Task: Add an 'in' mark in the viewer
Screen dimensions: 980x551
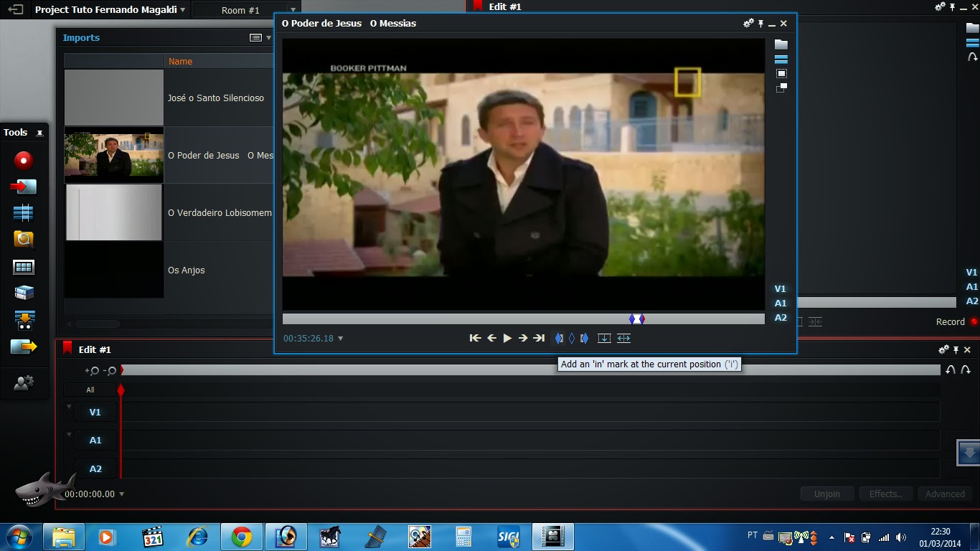Action: tap(559, 338)
